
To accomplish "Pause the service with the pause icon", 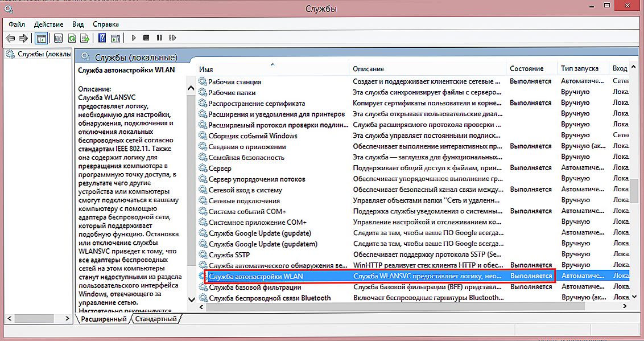I will click(159, 38).
